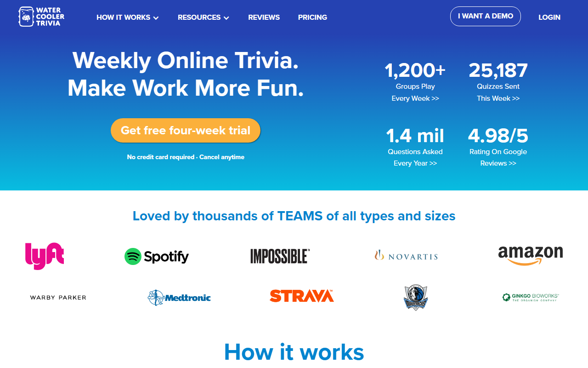Click the Impossible logo
Screen dimensions: 588x368
(x=280, y=256)
